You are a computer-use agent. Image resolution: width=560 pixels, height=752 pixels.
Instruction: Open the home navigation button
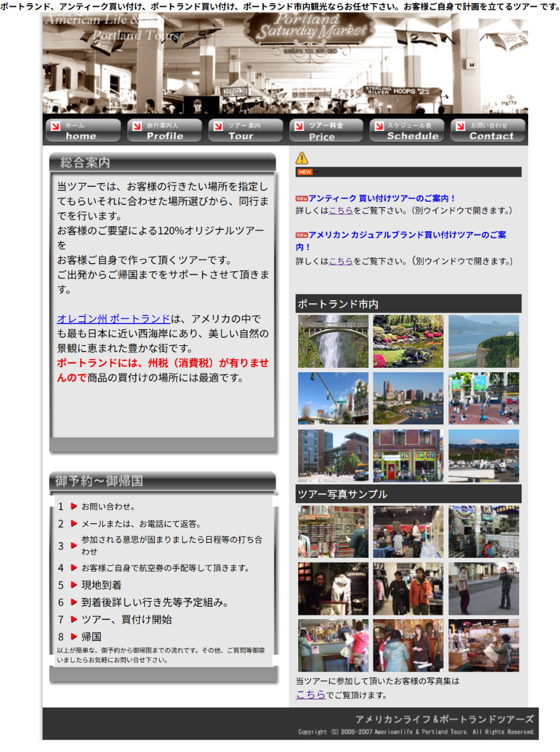[83, 131]
